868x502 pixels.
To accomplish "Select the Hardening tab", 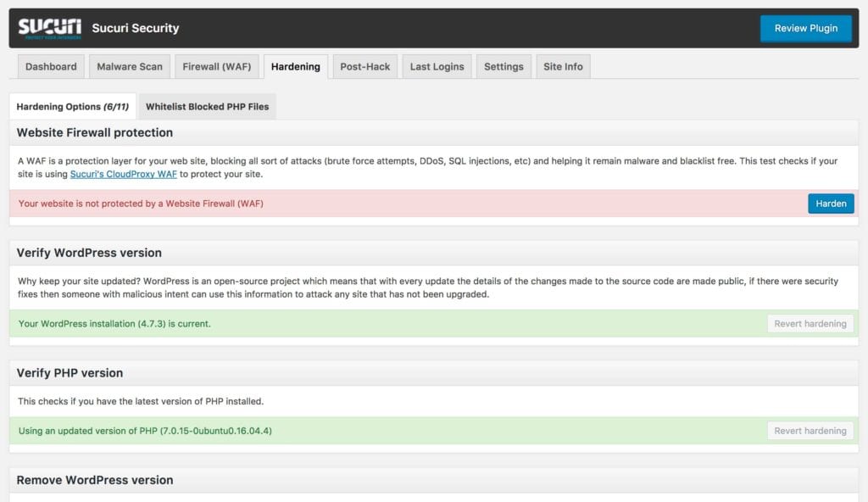I will coord(296,66).
